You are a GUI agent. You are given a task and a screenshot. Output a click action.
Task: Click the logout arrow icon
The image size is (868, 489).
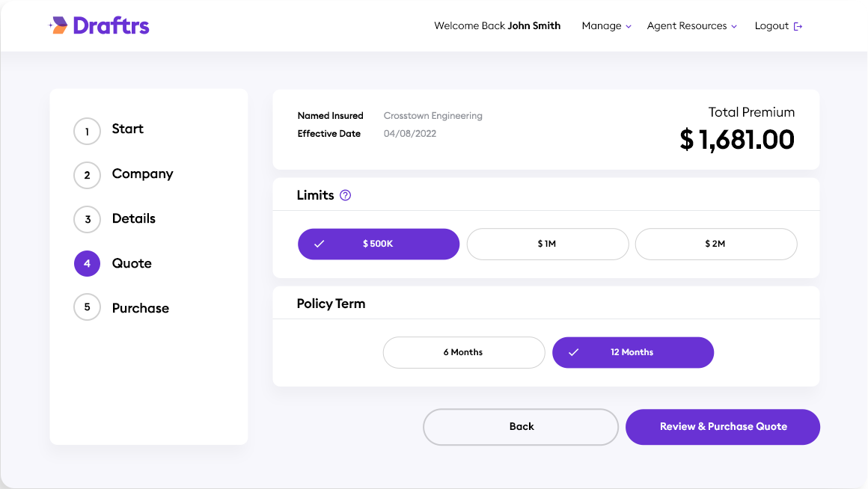(x=798, y=26)
